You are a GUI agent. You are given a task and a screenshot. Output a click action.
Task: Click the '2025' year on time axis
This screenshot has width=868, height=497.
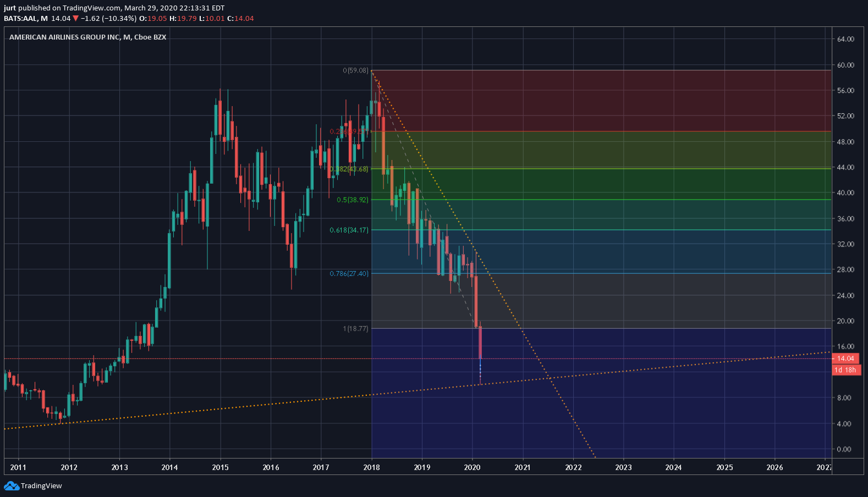pos(724,467)
